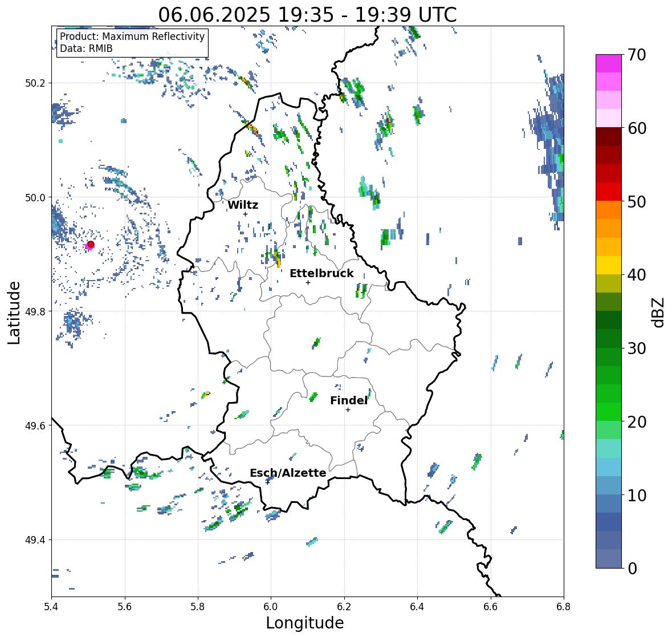Click the 60 value on the colorbar

(637, 128)
